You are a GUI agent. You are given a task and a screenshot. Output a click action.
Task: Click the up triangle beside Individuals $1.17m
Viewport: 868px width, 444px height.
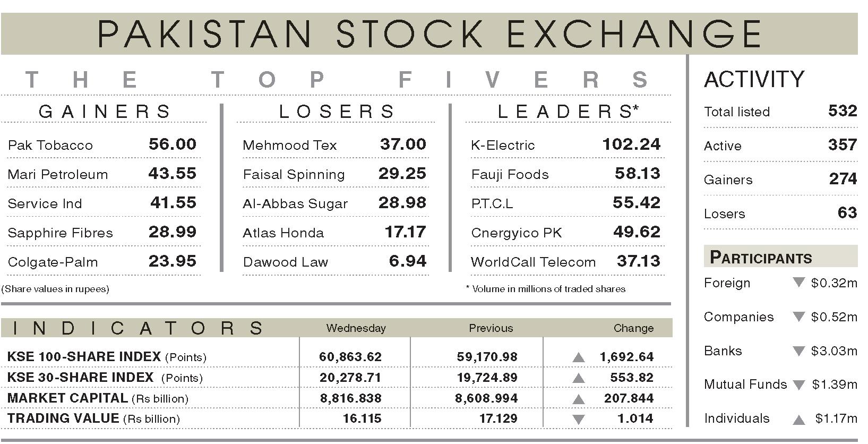click(798, 420)
